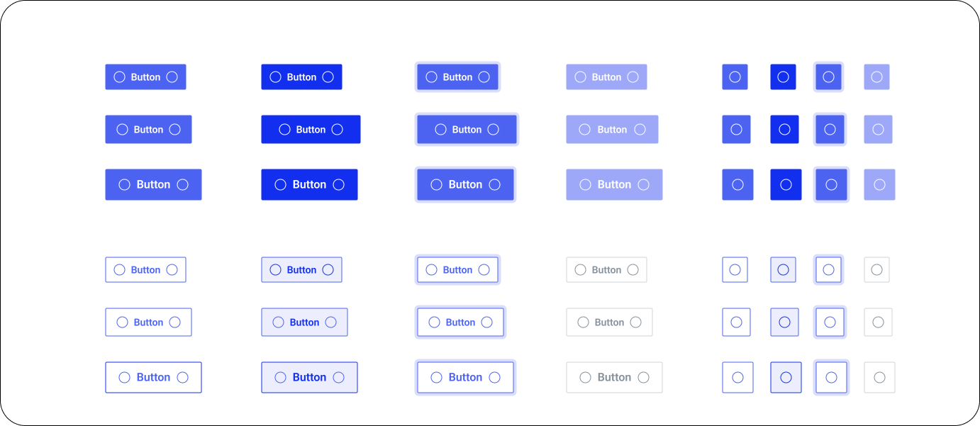
Task: Click the largest tinted outlined icon-only button
Action: coord(786,378)
